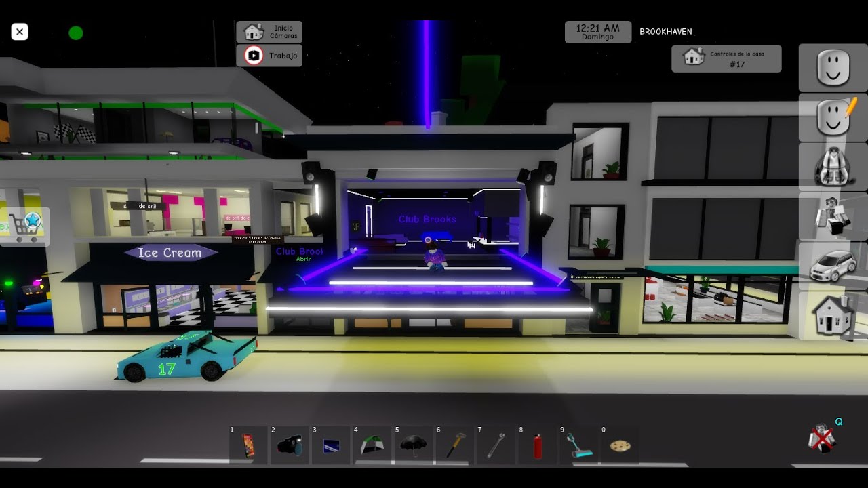The image size is (868, 488).
Task: Toggle the crossed-out character Q button
Action: point(823,438)
